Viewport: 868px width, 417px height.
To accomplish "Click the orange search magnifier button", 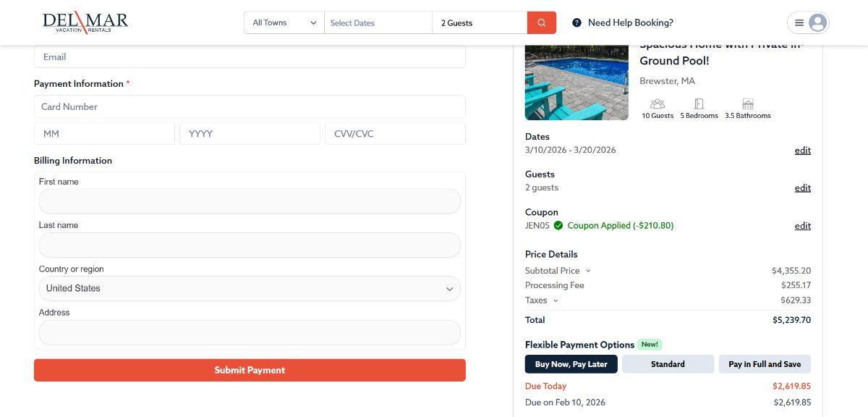I will tap(542, 22).
